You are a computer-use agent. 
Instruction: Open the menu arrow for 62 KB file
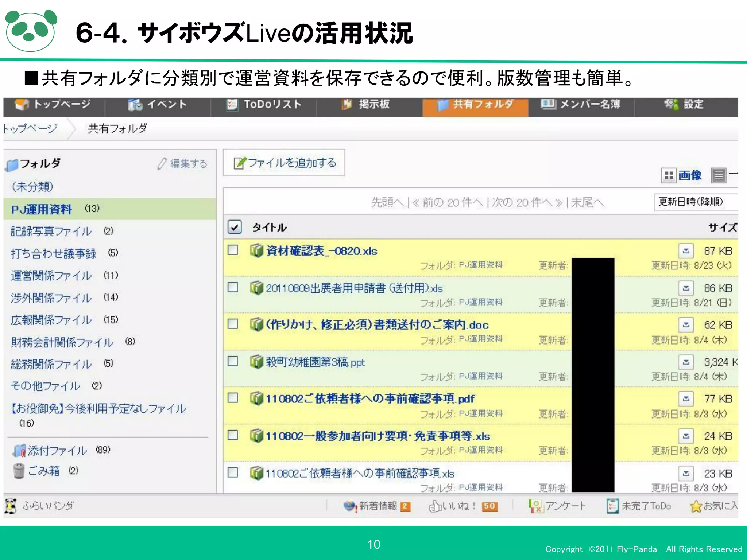(x=686, y=324)
